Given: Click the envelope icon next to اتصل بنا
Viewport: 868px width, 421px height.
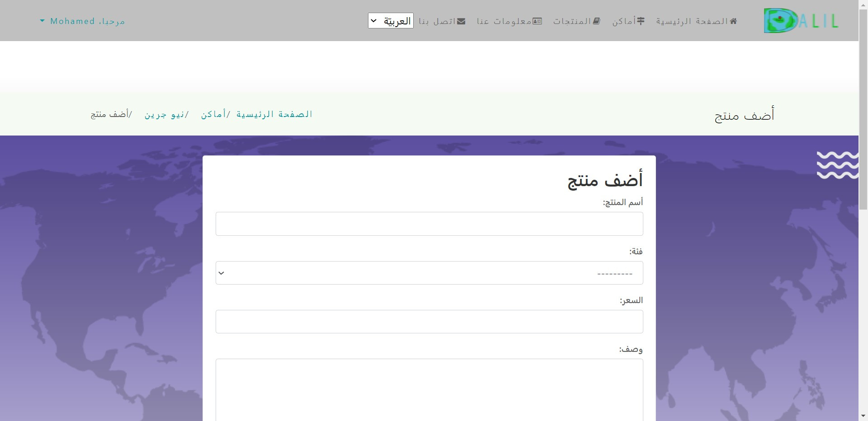Looking at the screenshot, I should tap(461, 20).
